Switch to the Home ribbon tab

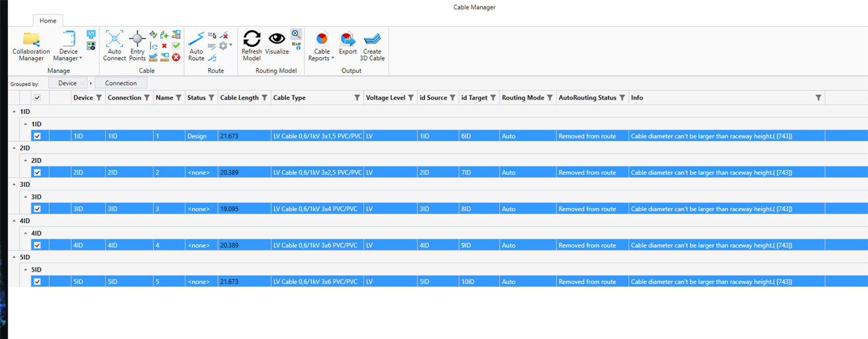(47, 21)
